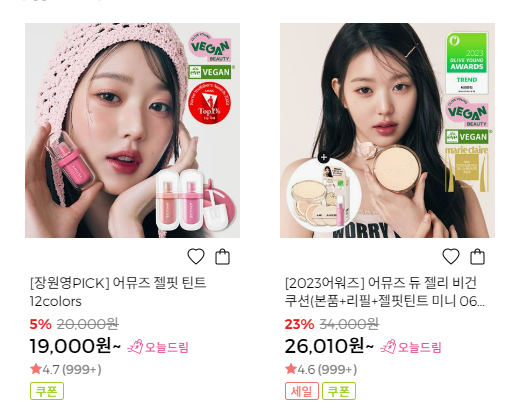510x412 pixels.
Task: Click the 2023 Olive Young Awards badge
Action: [467, 63]
